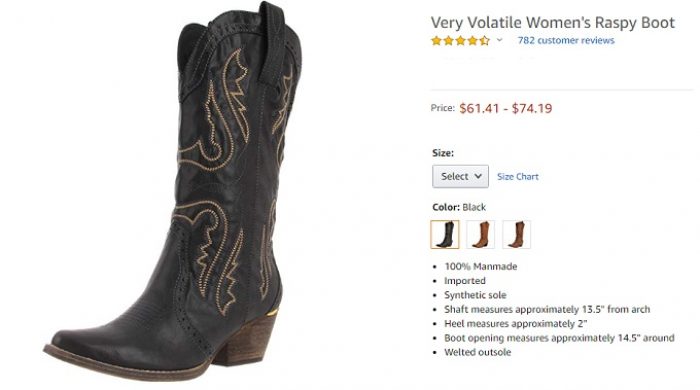
Task: Click the half-filled fifth rating star
Action: tap(485, 41)
